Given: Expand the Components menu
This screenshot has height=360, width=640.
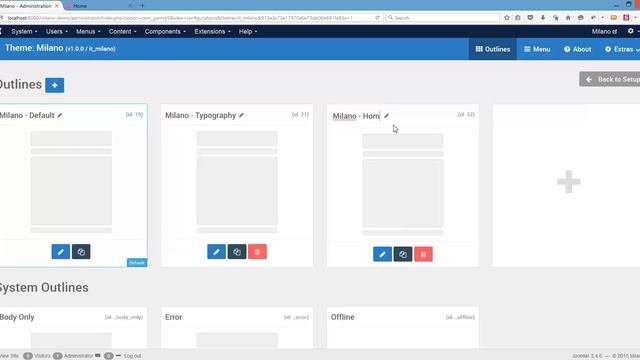Looking at the screenshot, I should [165, 31].
